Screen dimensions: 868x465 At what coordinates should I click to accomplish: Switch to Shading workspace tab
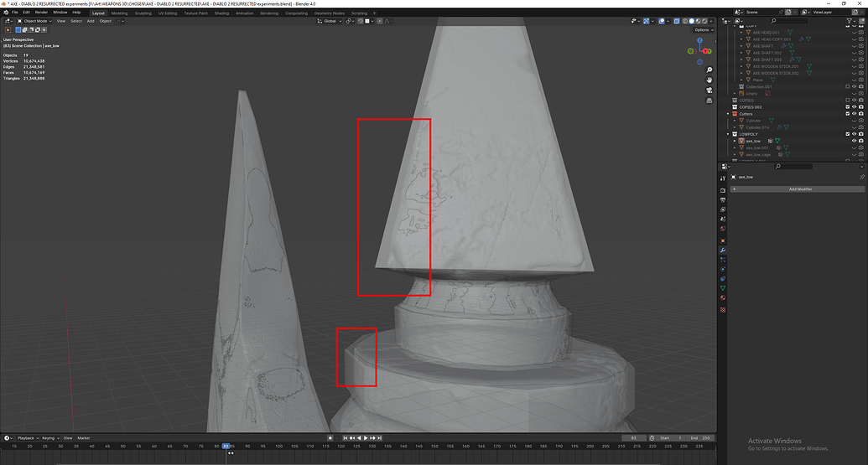pos(221,13)
